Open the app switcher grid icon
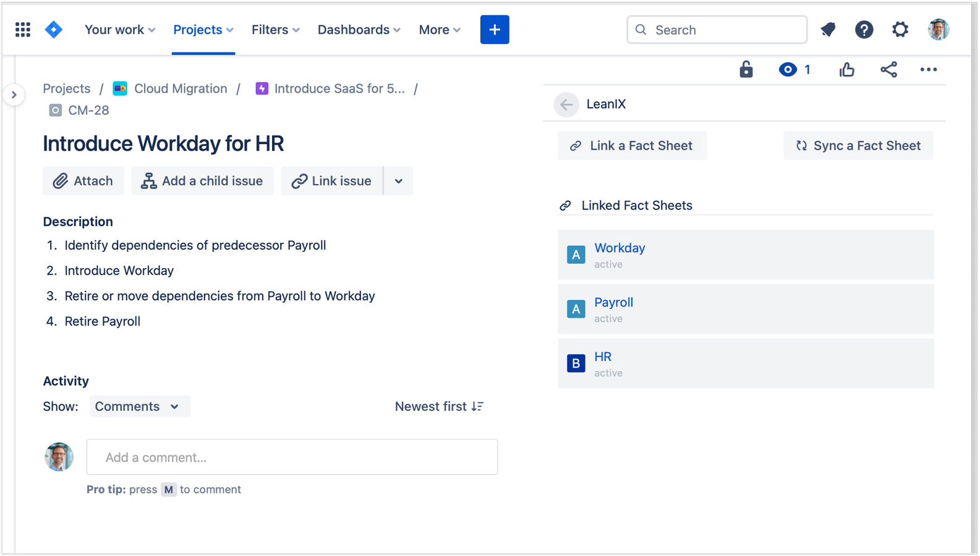 click(x=23, y=30)
